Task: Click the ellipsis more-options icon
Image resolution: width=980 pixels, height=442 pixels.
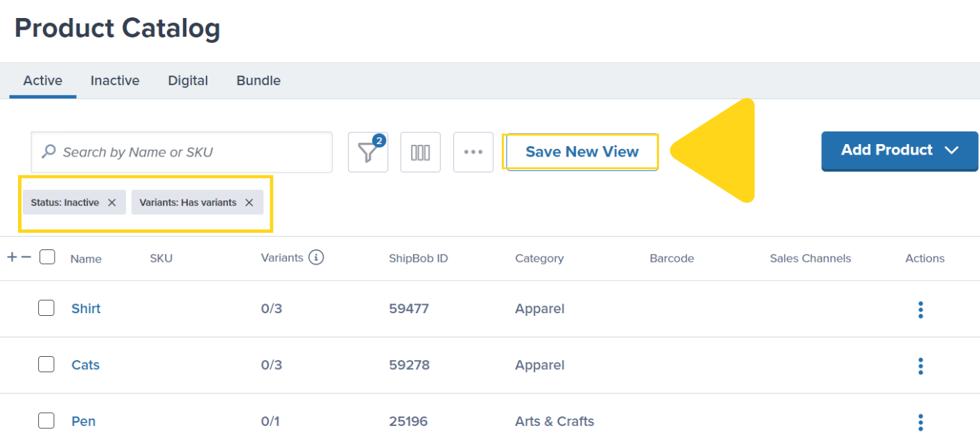Action: [473, 152]
